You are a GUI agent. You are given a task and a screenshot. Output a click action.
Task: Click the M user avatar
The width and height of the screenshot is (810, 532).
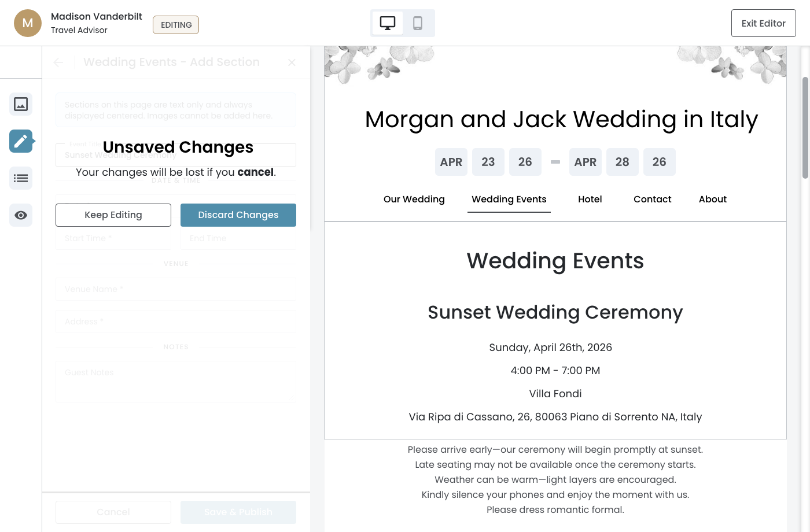28,23
